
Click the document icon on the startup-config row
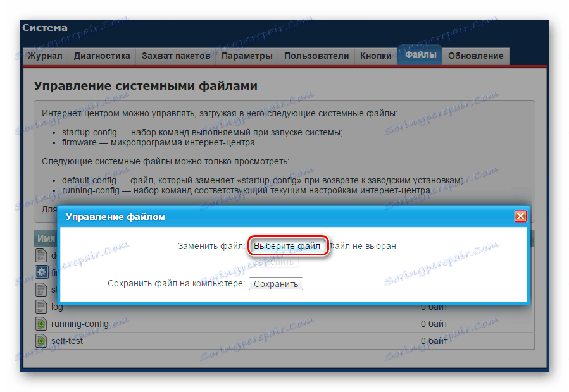point(41,289)
